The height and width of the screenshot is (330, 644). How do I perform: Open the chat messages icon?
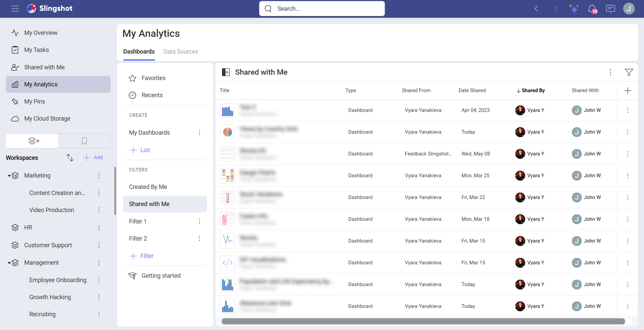tap(610, 9)
